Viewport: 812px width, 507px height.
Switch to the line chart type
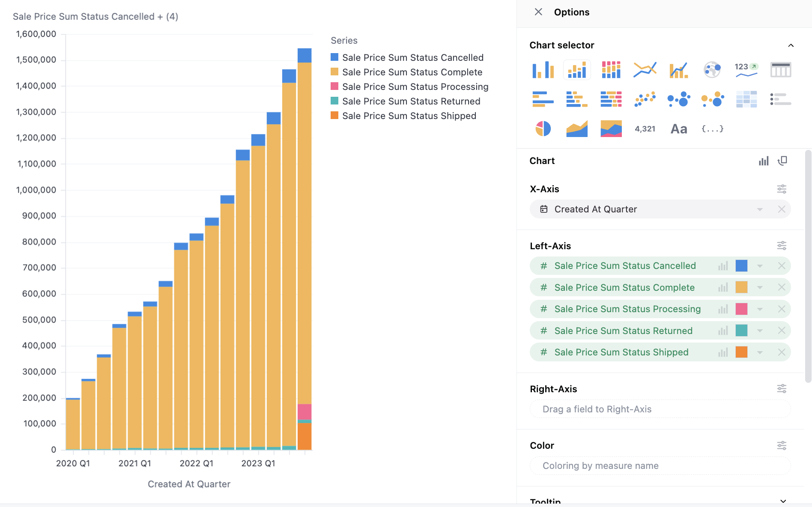coord(644,69)
